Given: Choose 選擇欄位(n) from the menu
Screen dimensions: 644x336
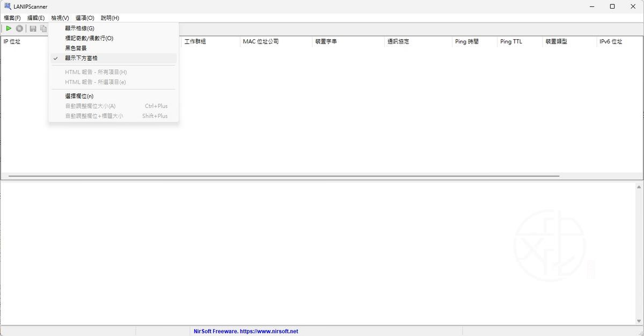Looking at the screenshot, I should (79, 96).
